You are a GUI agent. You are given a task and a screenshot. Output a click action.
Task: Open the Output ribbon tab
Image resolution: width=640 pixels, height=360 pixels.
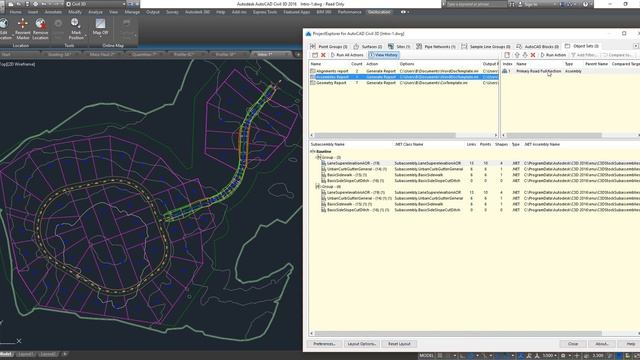pyautogui.click(x=153, y=12)
